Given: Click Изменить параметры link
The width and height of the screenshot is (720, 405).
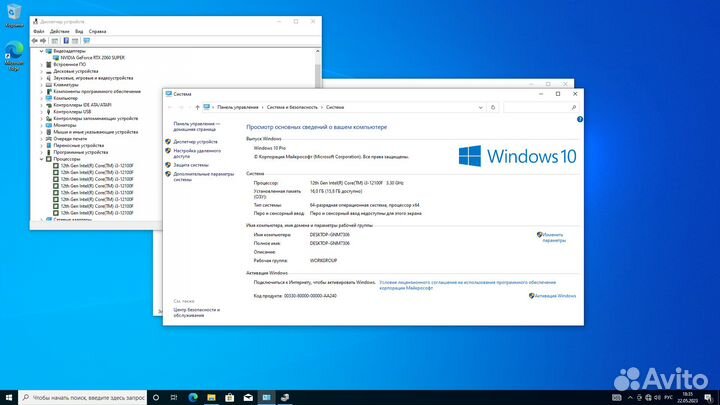Looking at the screenshot, I should (x=553, y=237).
